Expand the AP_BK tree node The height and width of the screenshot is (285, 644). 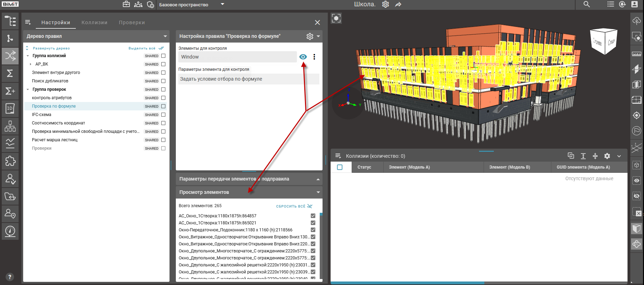point(31,64)
